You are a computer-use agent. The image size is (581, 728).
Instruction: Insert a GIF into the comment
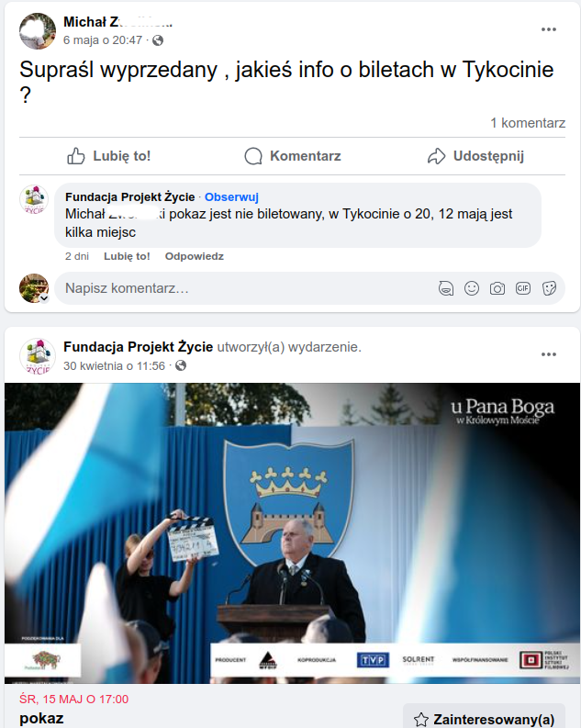pyautogui.click(x=523, y=288)
